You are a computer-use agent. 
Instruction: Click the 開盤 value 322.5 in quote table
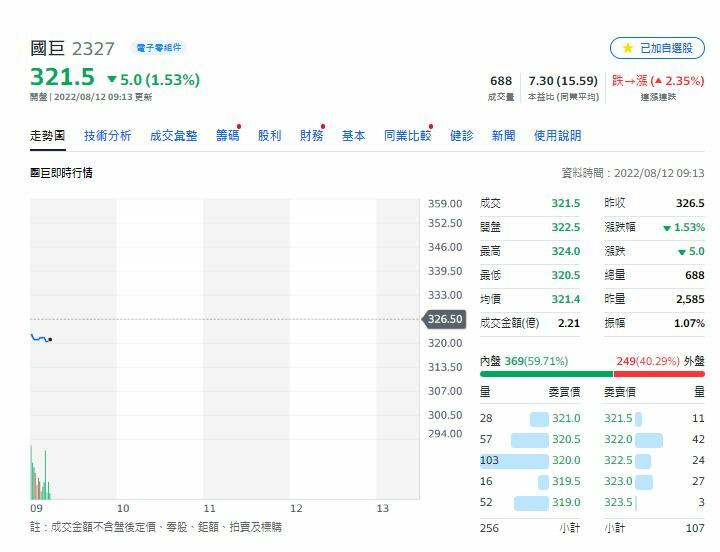pyautogui.click(x=566, y=227)
